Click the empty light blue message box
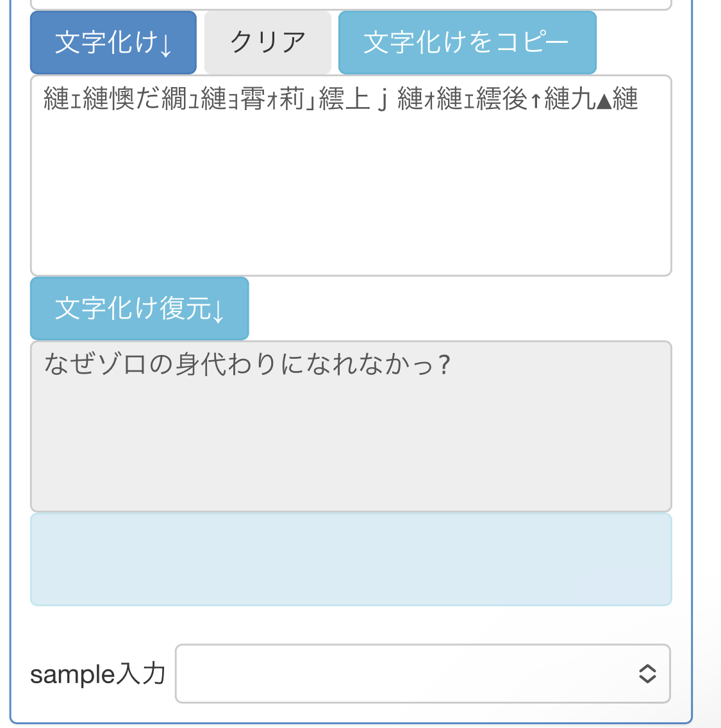The width and height of the screenshot is (721, 728). [x=351, y=559]
